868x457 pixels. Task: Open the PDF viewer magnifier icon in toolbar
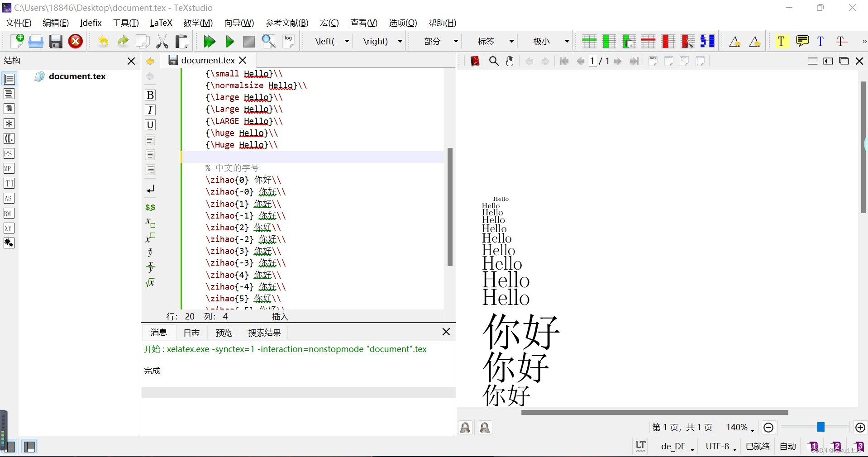click(268, 41)
